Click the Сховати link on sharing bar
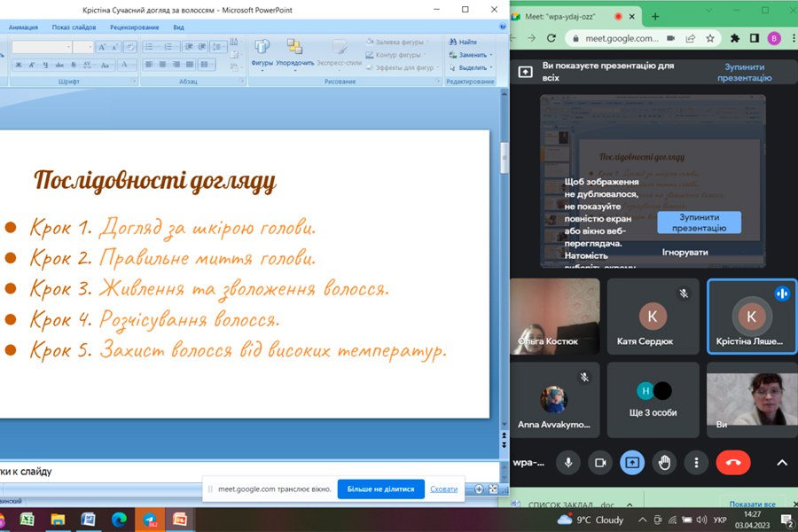Viewport: 798px width, 532px height. (x=443, y=489)
